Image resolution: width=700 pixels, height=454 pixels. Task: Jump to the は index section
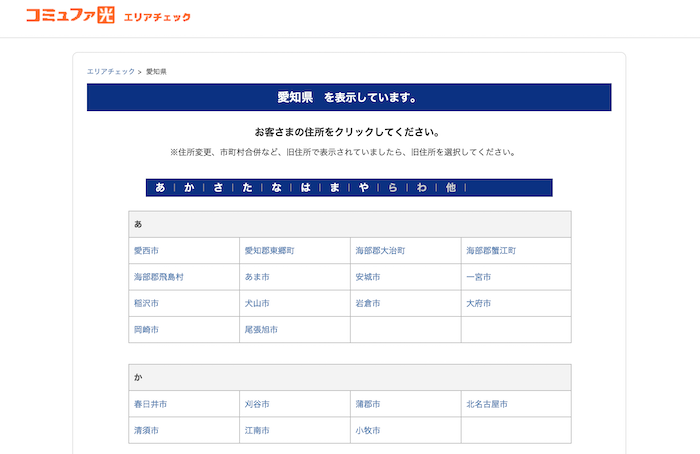[306, 187]
